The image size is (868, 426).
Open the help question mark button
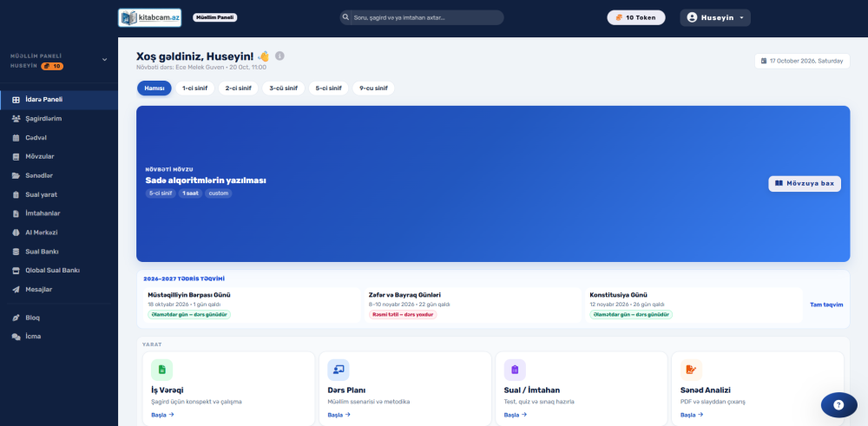tap(838, 405)
